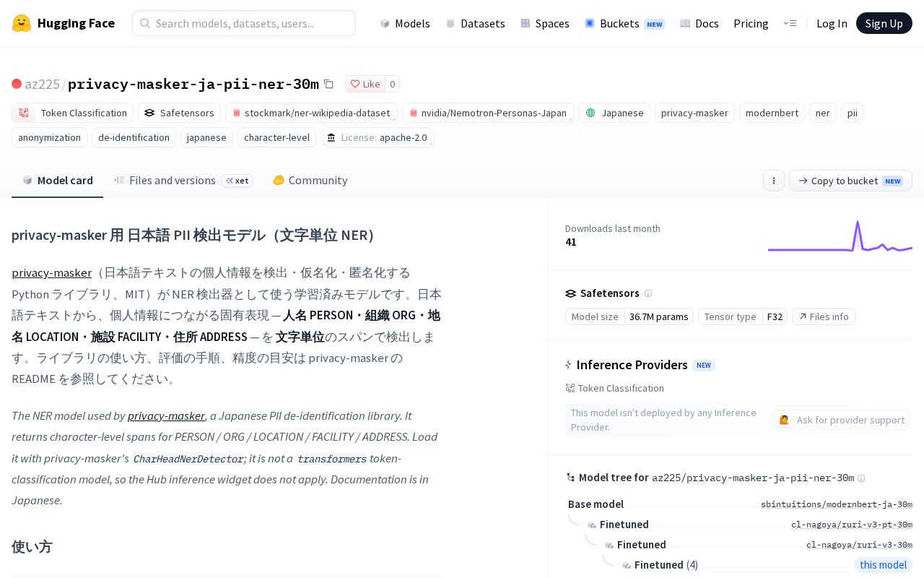The width and height of the screenshot is (924, 578).
Task: Open the three-dot more options menu
Action: point(774,181)
